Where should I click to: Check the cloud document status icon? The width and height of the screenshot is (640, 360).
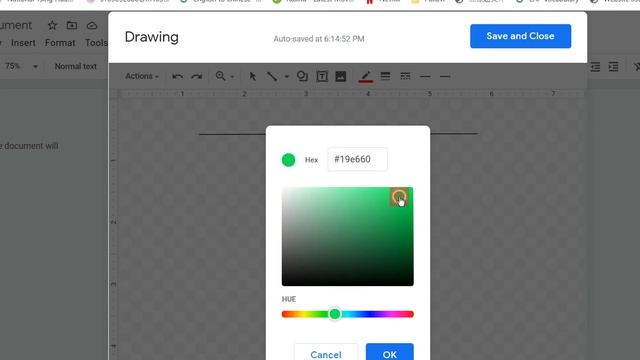(92, 25)
